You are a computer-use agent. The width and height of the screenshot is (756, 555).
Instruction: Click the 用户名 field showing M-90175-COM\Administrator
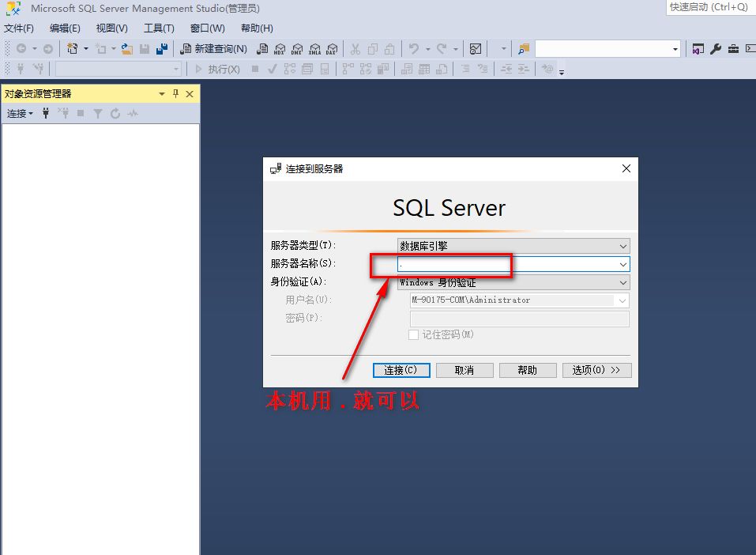click(519, 300)
